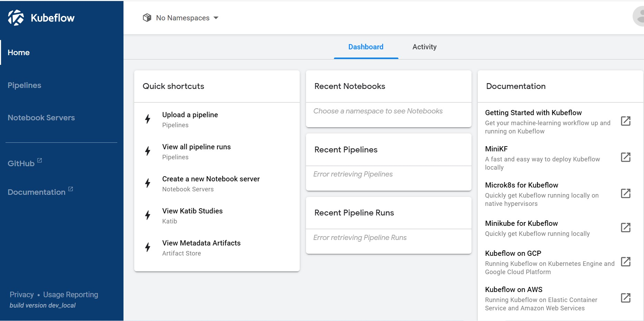Expand the No Namespaces dropdown
The image size is (644, 321).
coord(217,18)
